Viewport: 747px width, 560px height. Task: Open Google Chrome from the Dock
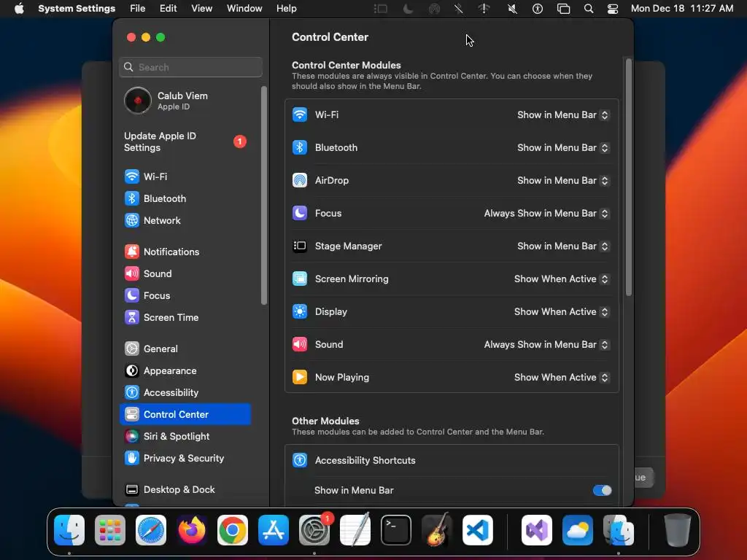(233, 530)
